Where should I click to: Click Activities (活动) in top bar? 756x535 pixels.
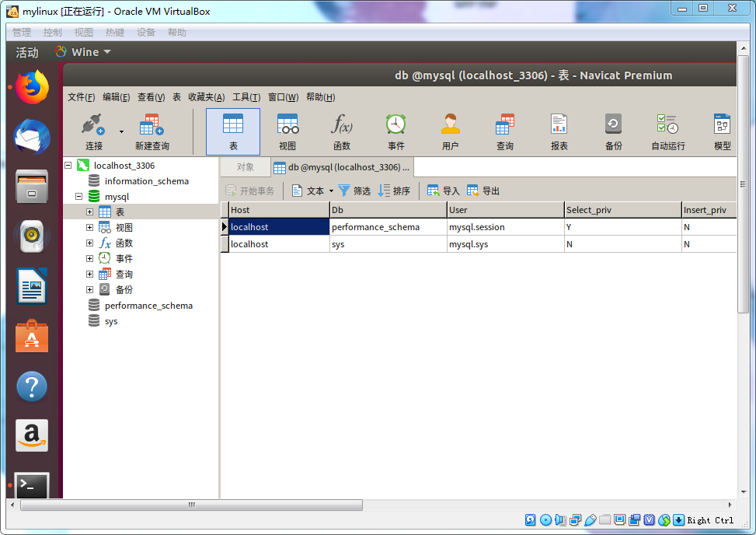point(27,52)
